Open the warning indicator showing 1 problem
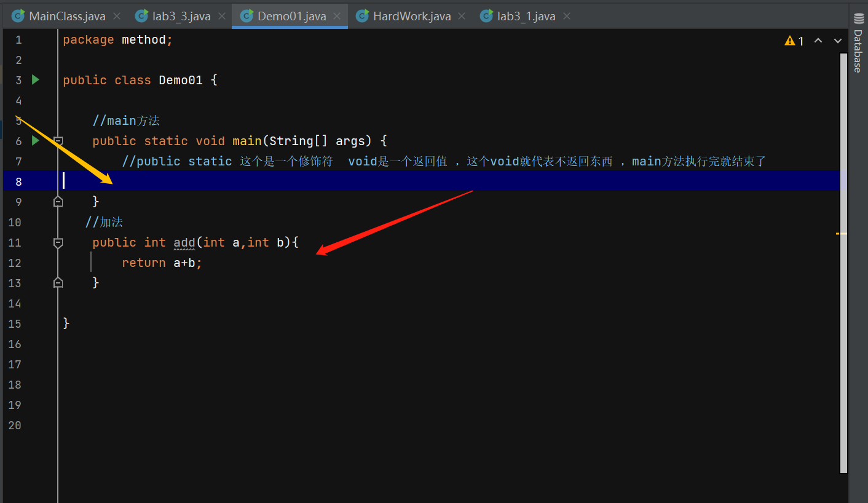868x503 pixels. (x=794, y=41)
